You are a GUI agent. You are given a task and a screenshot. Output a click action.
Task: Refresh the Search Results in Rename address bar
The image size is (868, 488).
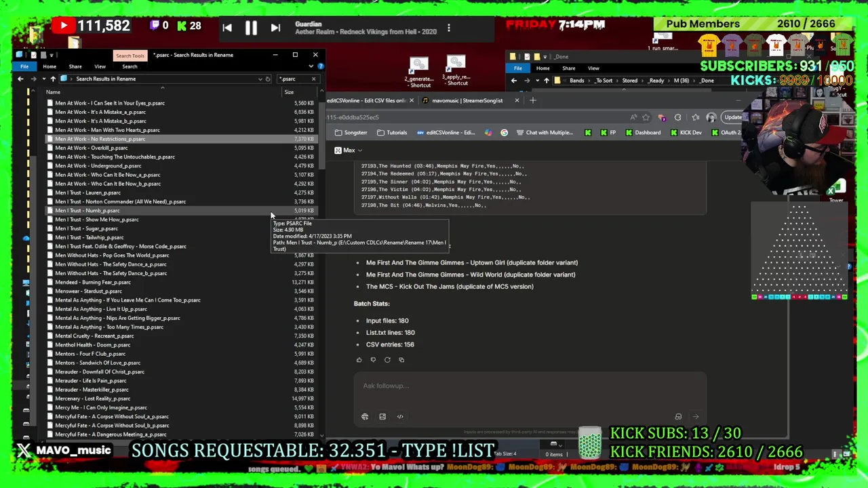click(x=268, y=79)
